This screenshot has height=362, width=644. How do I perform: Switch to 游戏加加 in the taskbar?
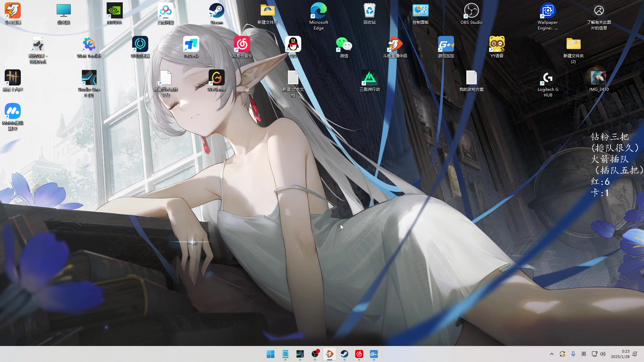coord(374,354)
